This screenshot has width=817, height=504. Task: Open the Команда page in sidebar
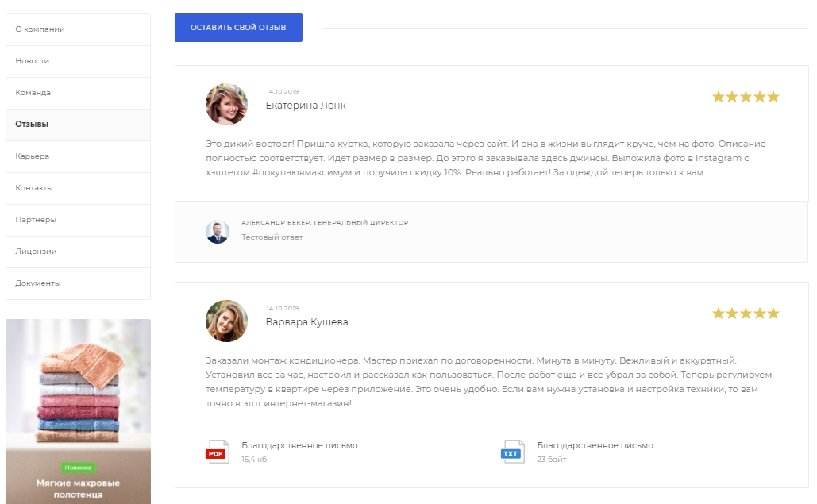[78, 93]
